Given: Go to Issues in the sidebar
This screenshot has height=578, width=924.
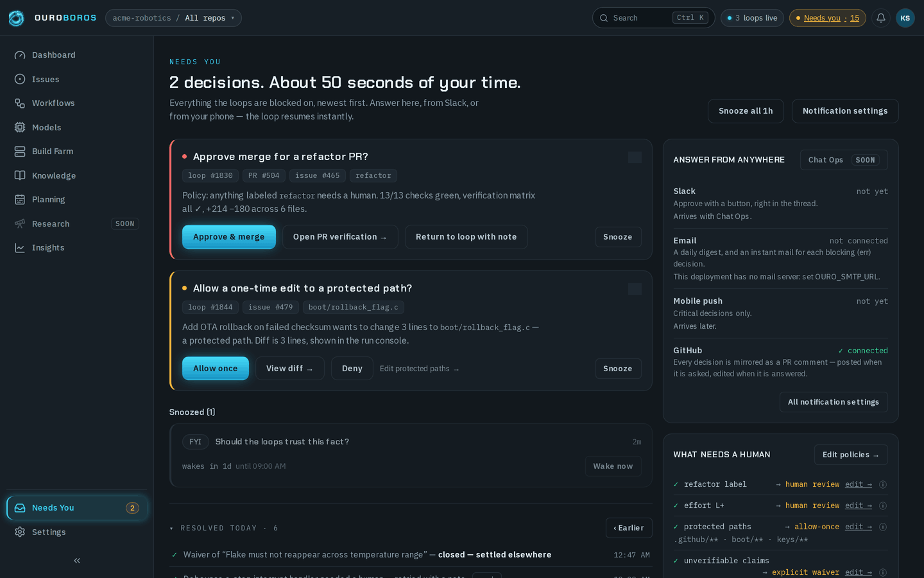Looking at the screenshot, I should 77,79.
